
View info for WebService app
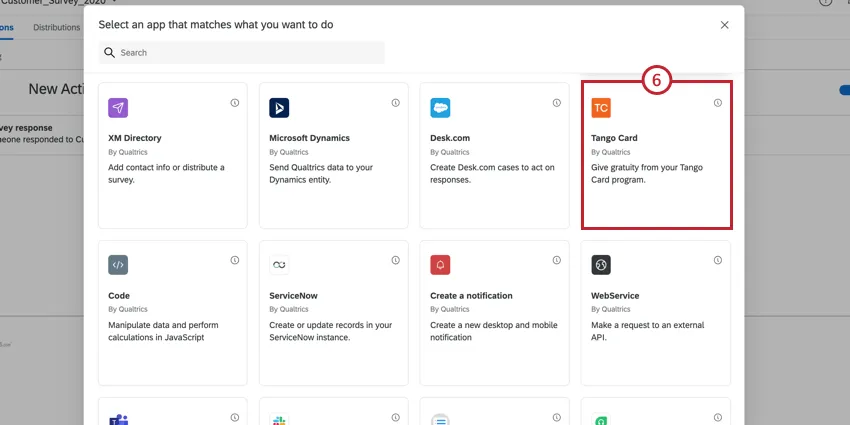click(x=717, y=260)
